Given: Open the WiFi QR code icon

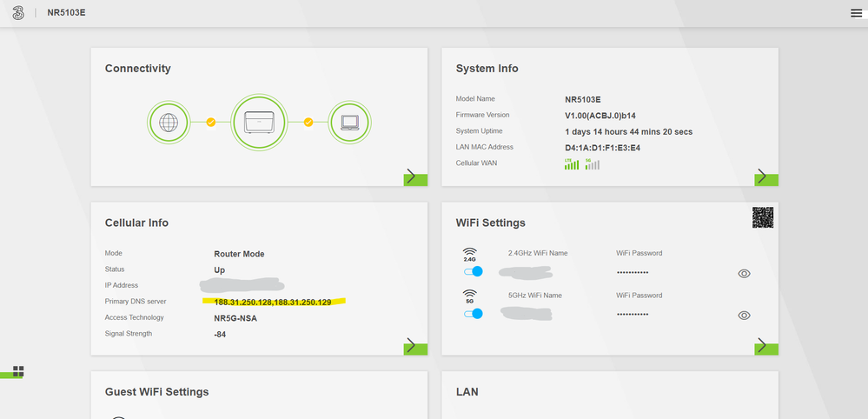Looking at the screenshot, I should pyautogui.click(x=763, y=218).
